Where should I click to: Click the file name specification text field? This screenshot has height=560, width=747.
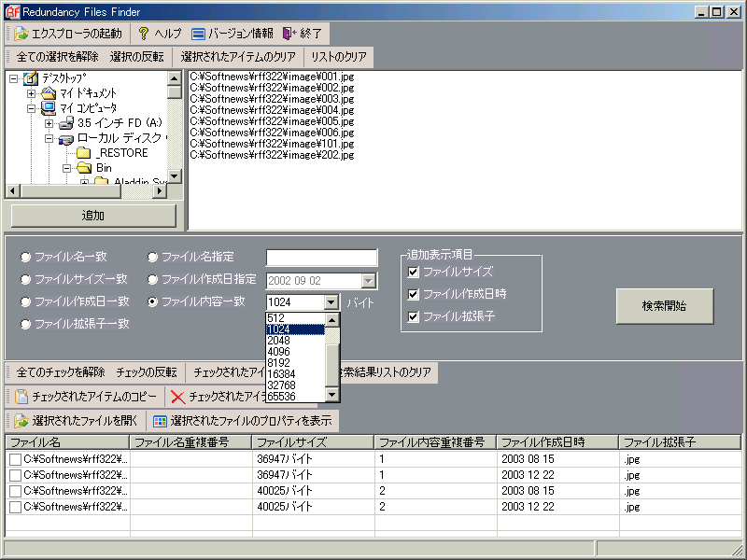[321, 258]
